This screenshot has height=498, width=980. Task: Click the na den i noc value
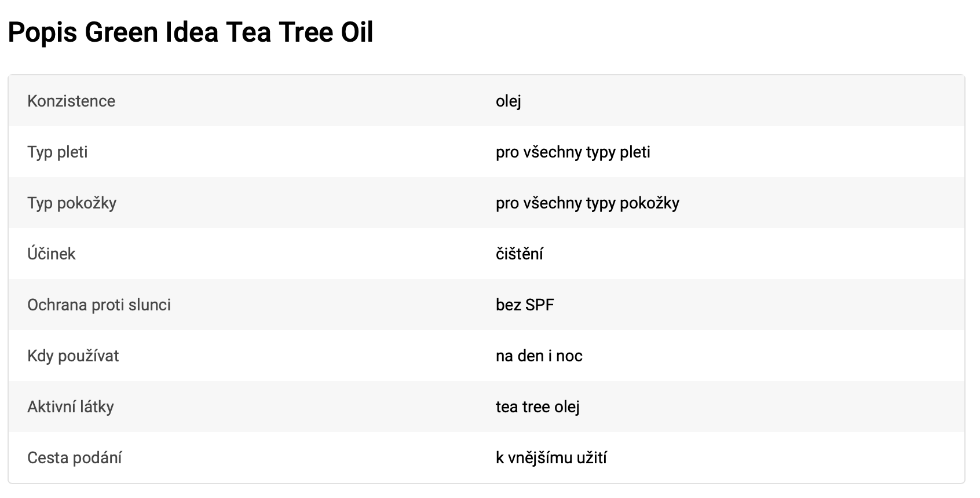pos(539,356)
